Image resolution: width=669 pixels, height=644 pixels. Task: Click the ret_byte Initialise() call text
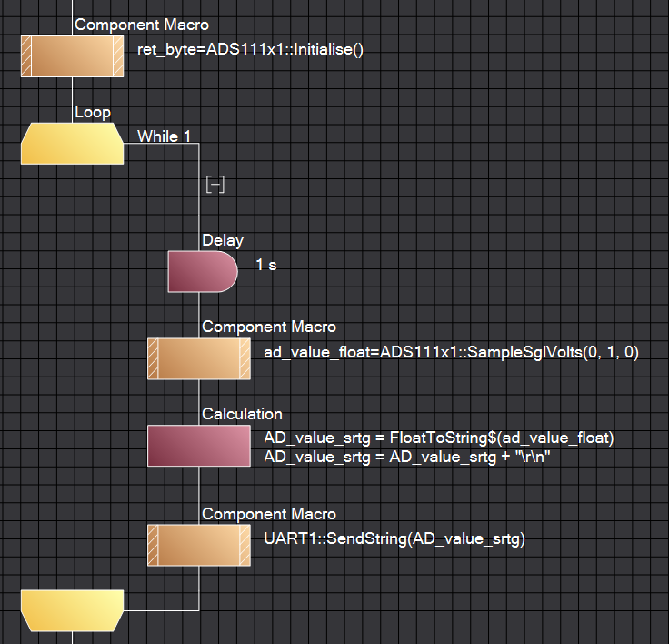(x=250, y=50)
